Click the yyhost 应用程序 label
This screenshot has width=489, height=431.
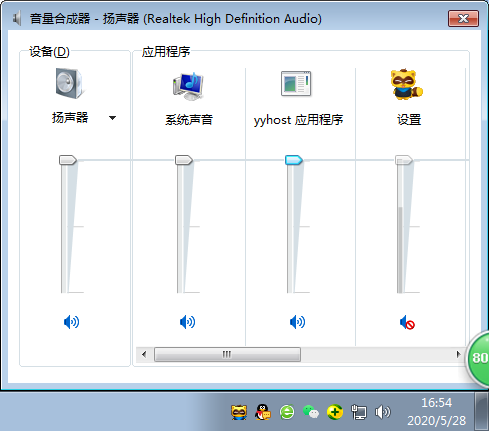[298, 120]
